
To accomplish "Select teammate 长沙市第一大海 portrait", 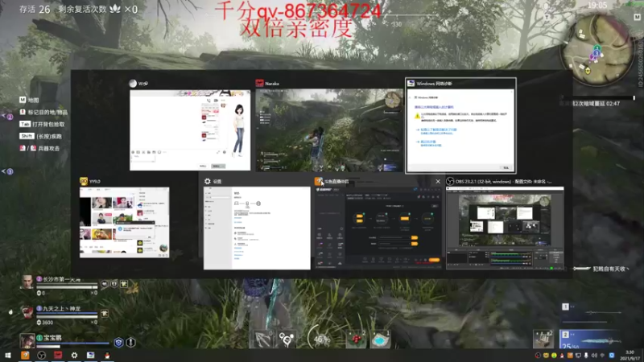I will (x=27, y=283).
